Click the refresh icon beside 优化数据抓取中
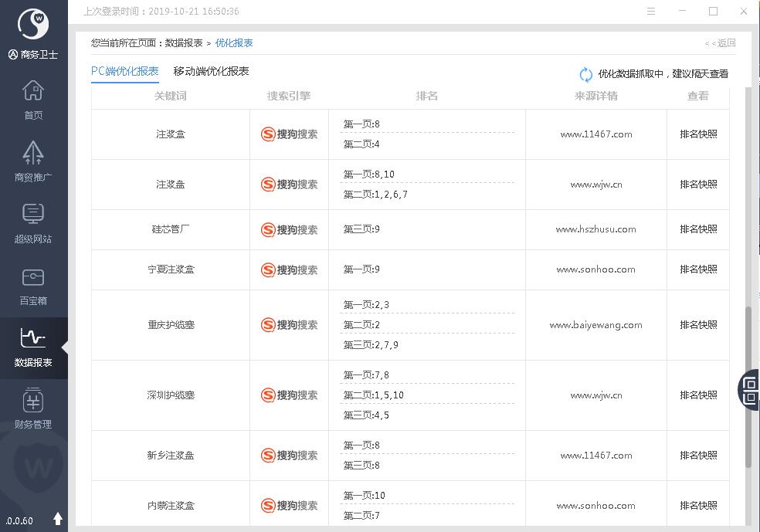Viewport: 760px width, 532px height. [x=586, y=74]
